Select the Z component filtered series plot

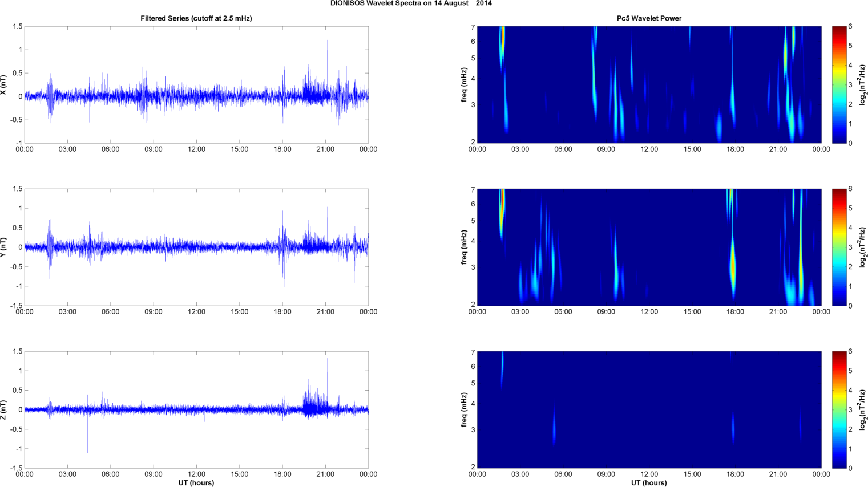click(196, 409)
